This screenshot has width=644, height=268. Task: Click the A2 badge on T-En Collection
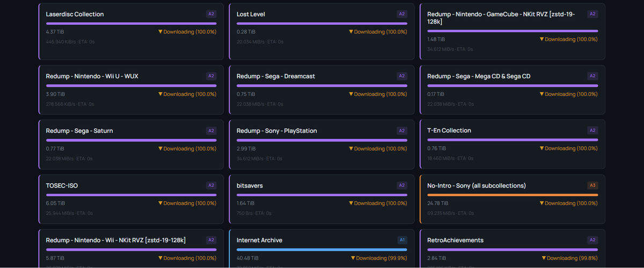point(592,130)
